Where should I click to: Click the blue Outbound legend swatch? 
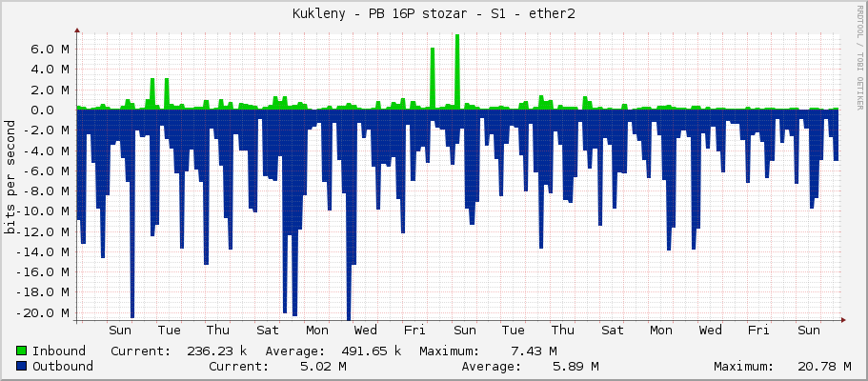[x=22, y=366]
